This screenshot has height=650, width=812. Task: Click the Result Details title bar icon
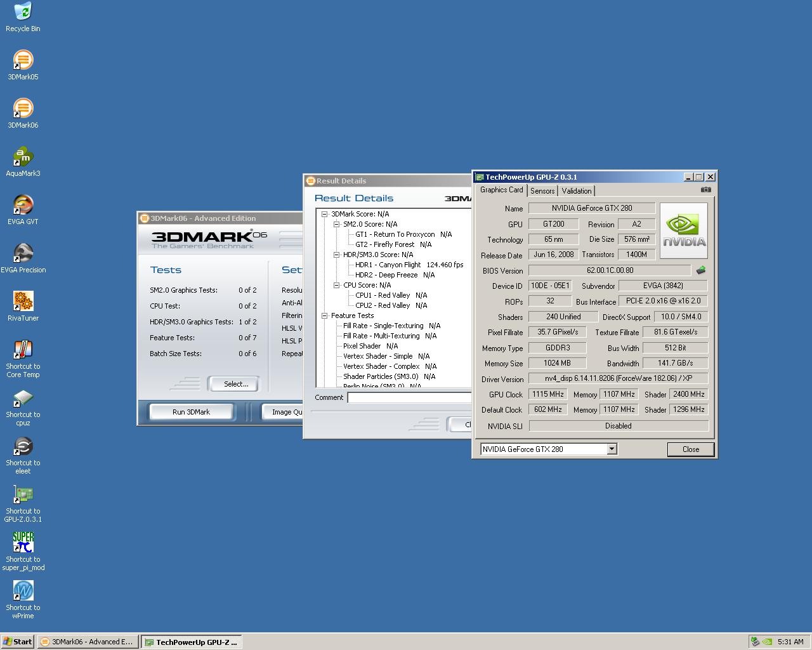(310, 181)
